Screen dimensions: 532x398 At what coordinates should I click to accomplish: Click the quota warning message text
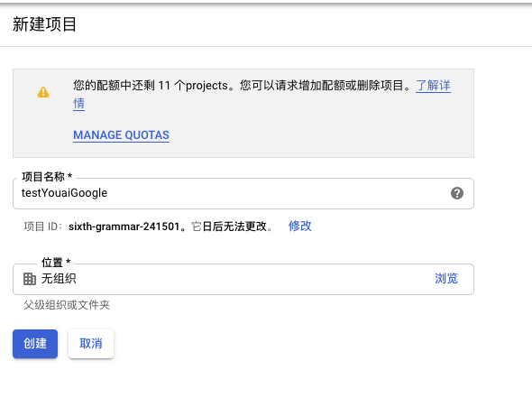point(242,86)
